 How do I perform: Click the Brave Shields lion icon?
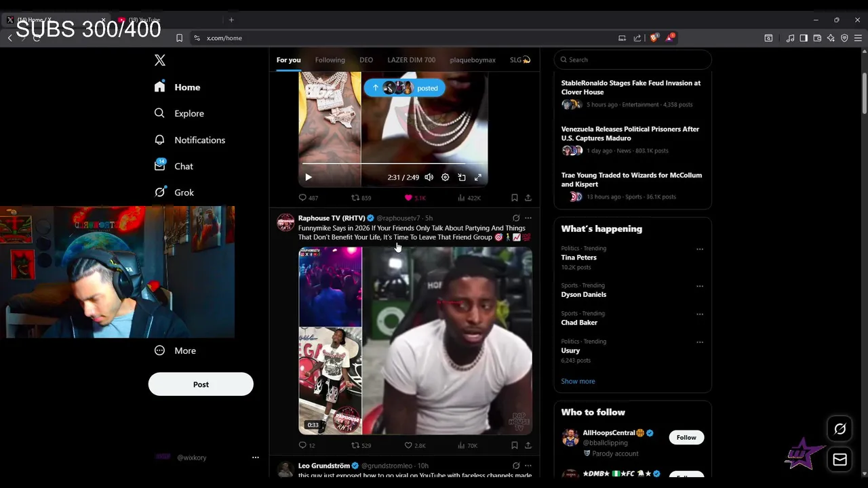coord(653,38)
